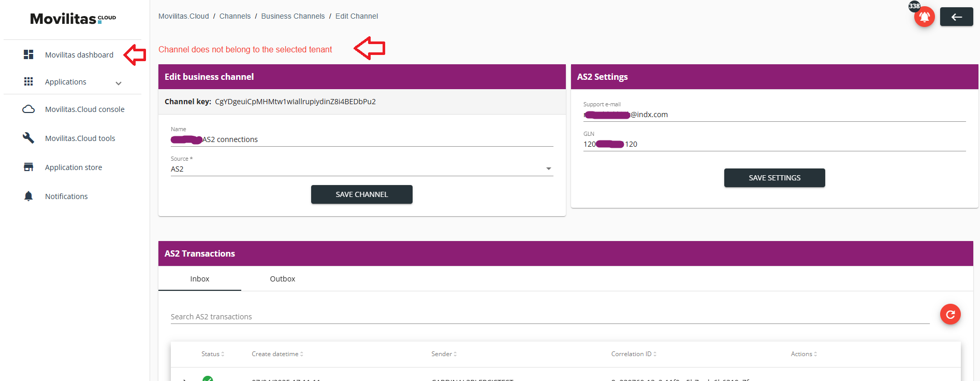This screenshot has height=381, width=980.
Task: Switch to the Inbox tab
Action: [x=200, y=279]
